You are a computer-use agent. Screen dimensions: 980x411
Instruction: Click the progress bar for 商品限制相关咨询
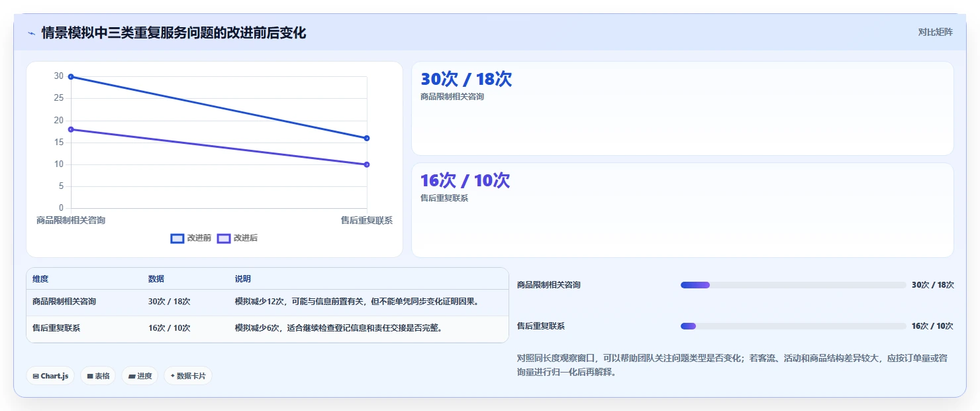tap(793, 285)
